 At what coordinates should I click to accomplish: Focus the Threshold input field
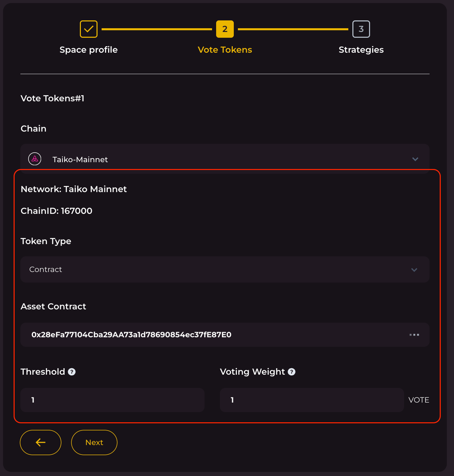[112, 400]
